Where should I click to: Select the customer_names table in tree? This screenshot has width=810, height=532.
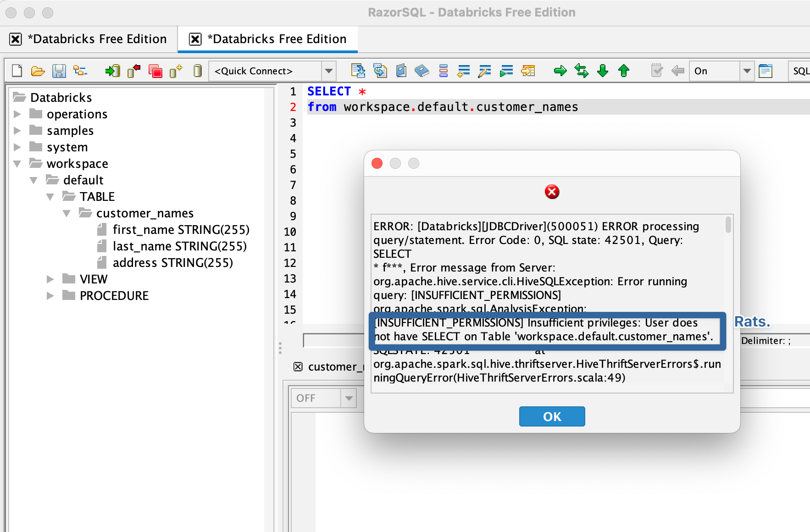point(145,213)
